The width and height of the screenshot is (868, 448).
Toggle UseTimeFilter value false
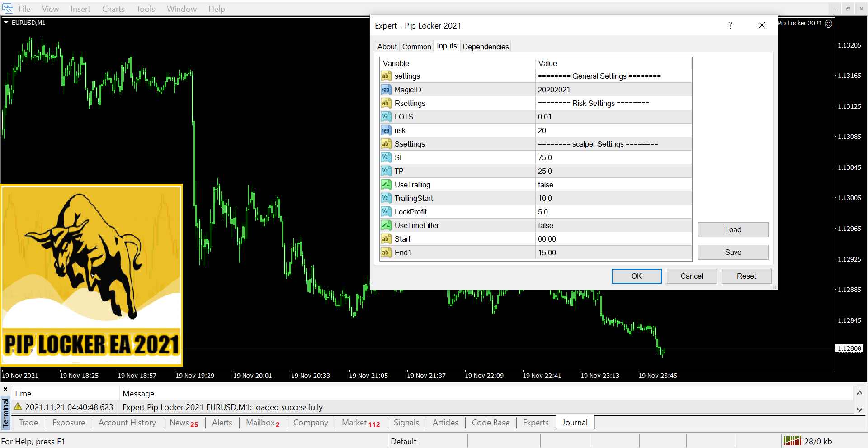click(x=613, y=225)
